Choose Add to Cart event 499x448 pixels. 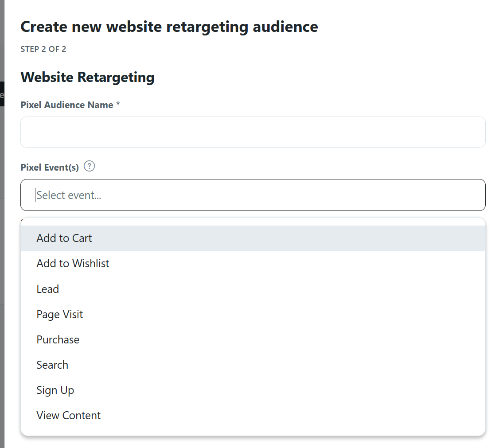tap(253, 238)
